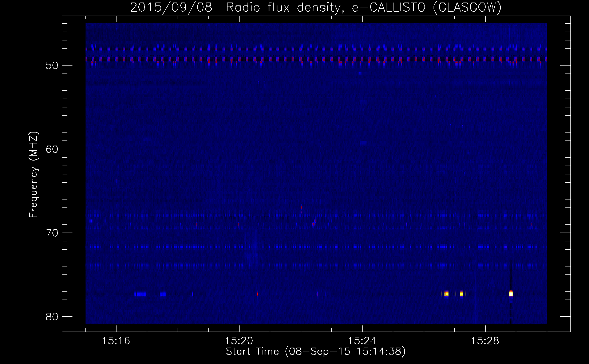Click the 70 frequency tick label

click(52, 233)
